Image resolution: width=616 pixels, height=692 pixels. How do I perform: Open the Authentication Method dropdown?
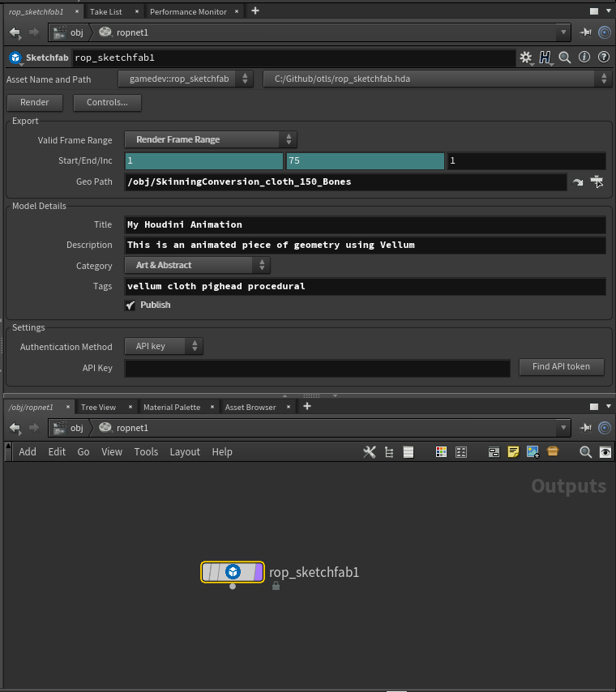164,346
